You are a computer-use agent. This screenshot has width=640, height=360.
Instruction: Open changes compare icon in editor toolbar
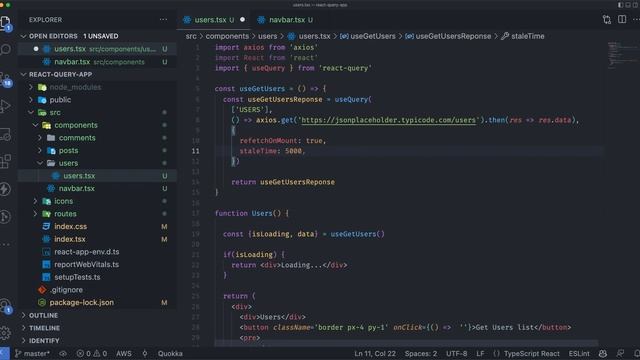click(x=607, y=20)
